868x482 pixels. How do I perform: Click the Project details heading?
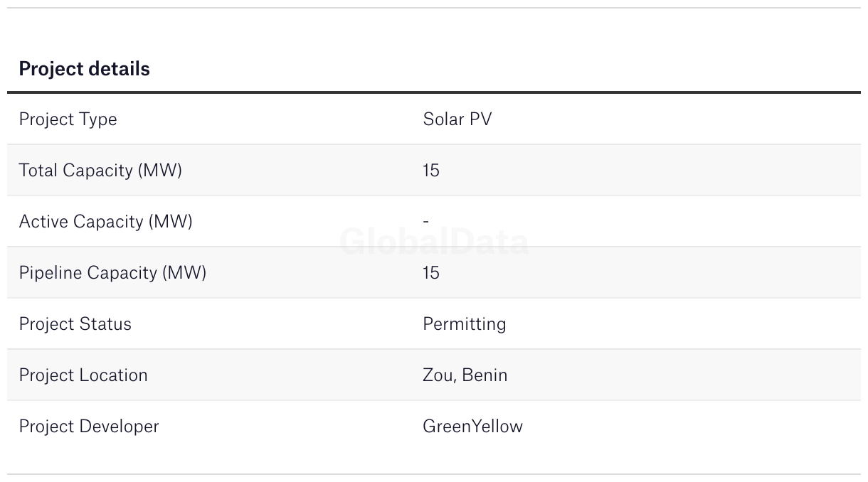pos(84,69)
